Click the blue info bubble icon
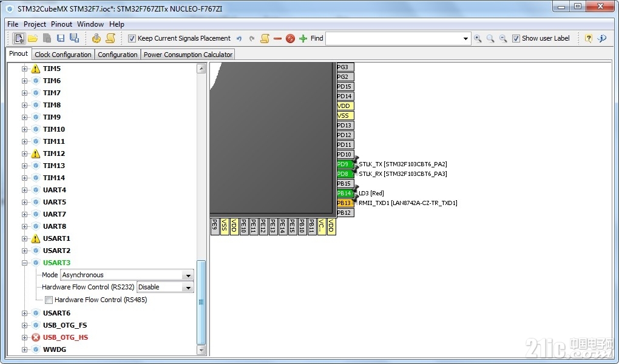Image resolution: width=619 pixels, height=364 pixels. click(x=601, y=38)
